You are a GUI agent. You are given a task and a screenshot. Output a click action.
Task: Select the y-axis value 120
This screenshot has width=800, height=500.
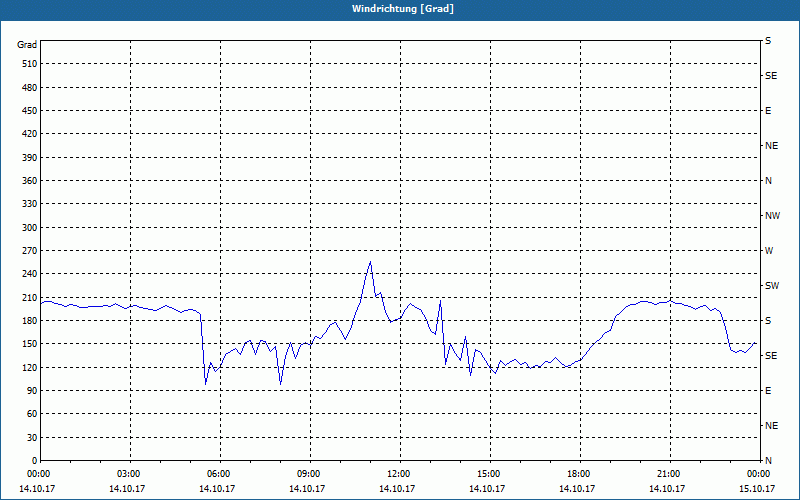30,367
